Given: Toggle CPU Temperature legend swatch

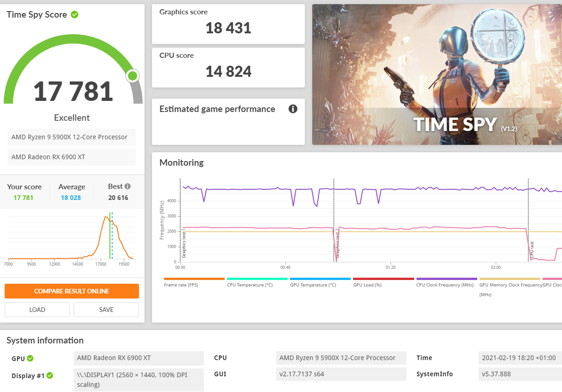Looking at the screenshot, I should [x=257, y=279].
